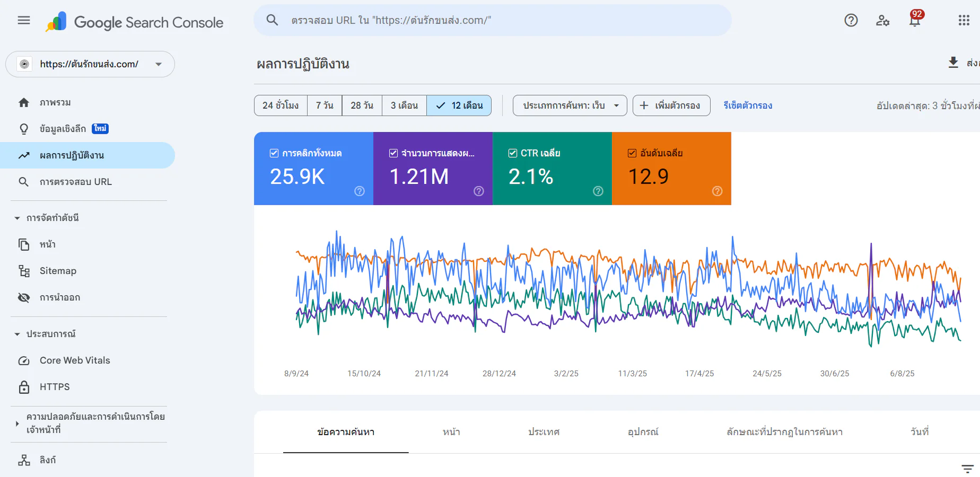Open the user settings icon
The image size is (980, 477).
click(882, 21)
